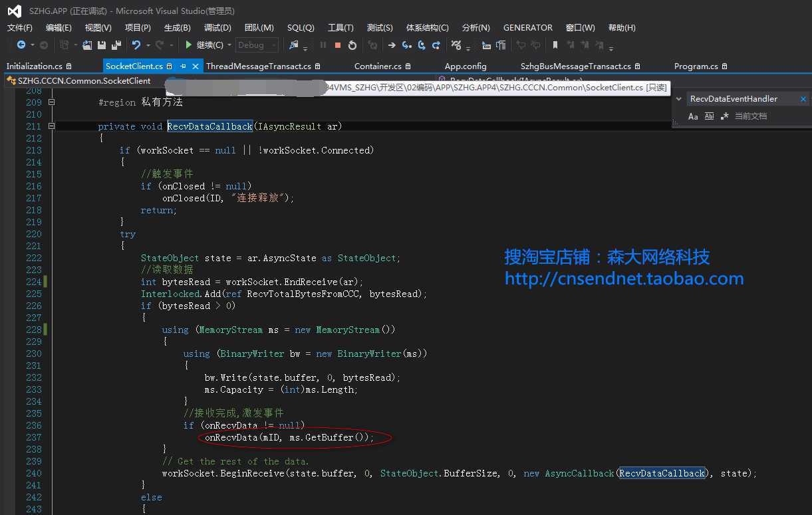Click the green Continue (继续) debug button
The height and width of the screenshot is (515, 812).
pos(205,45)
